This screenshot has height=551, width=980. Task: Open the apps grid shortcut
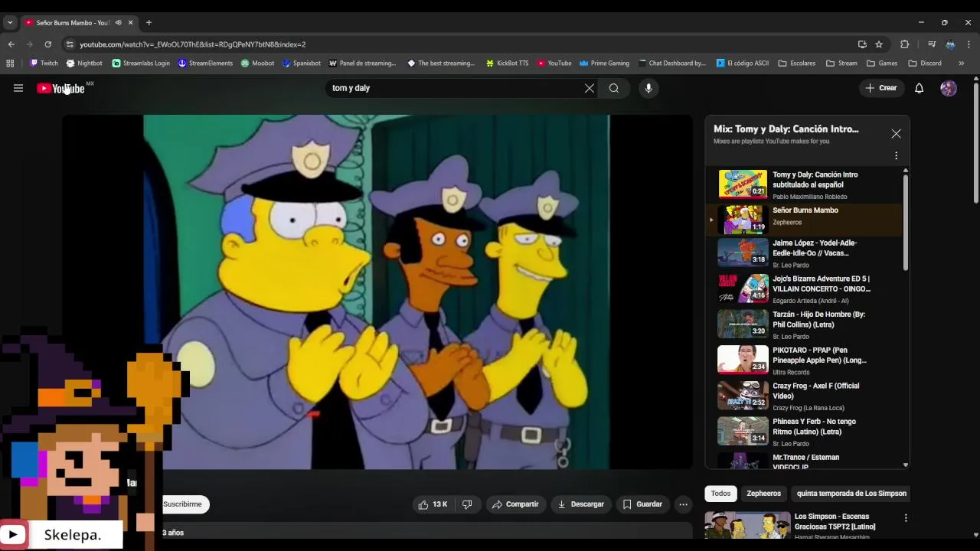(10, 64)
